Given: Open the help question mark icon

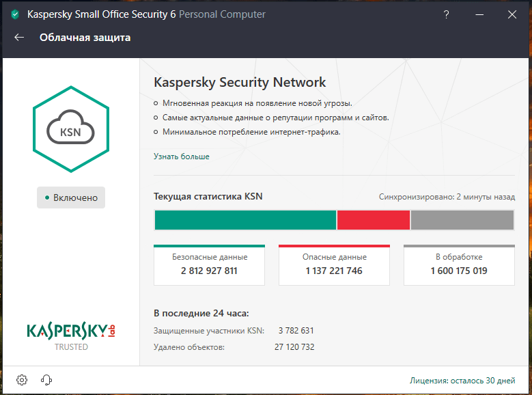Looking at the screenshot, I should [x=446, y=14].
